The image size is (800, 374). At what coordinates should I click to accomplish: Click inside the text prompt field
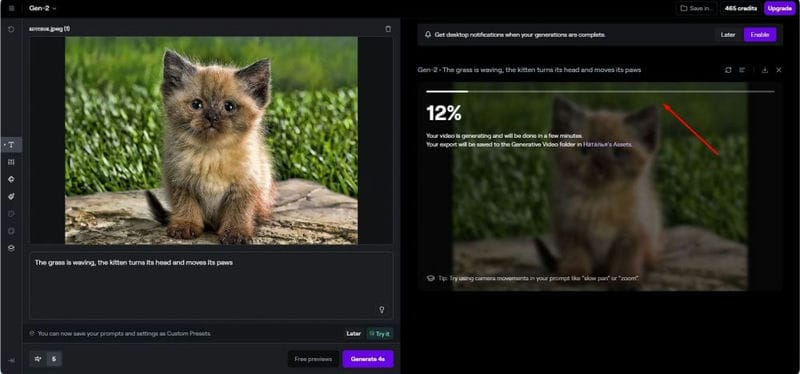point(211,286)
